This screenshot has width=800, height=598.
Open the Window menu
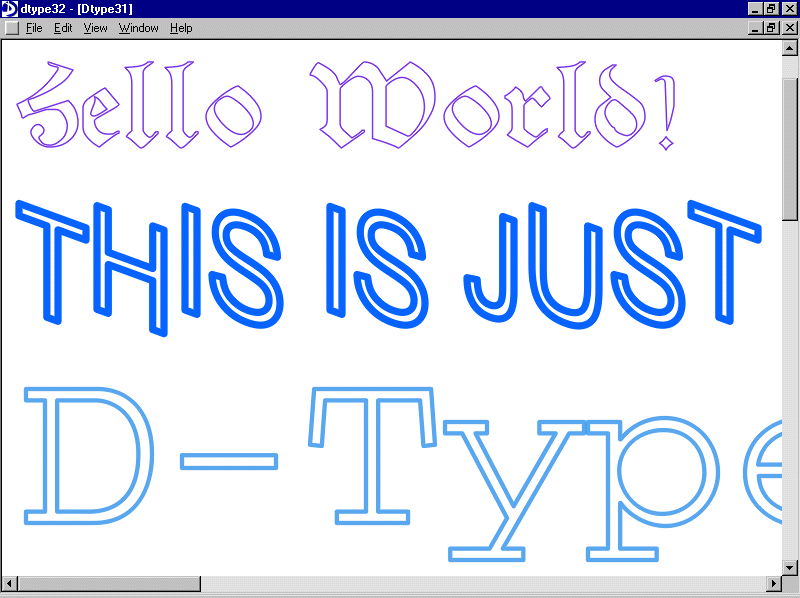(138, 28)
